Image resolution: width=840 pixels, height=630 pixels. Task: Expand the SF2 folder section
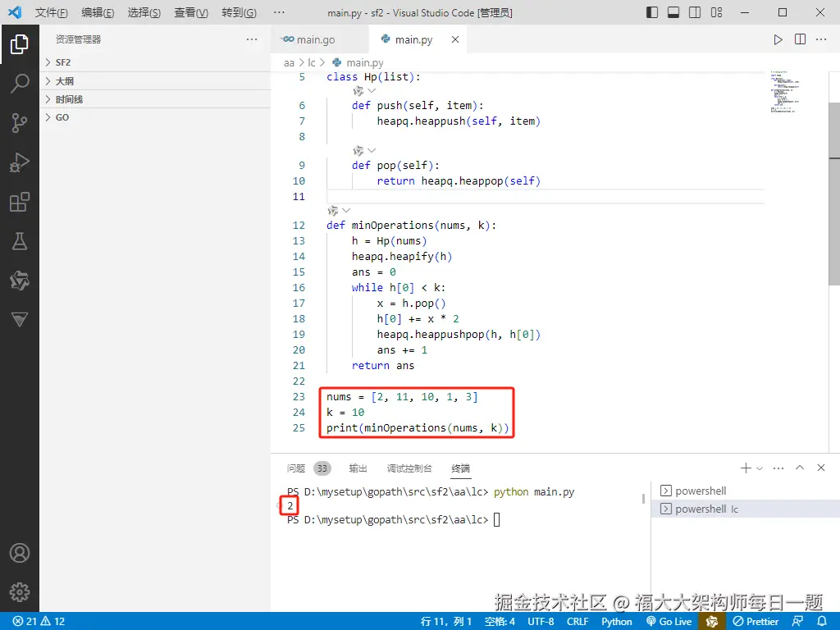coord(155,62)
